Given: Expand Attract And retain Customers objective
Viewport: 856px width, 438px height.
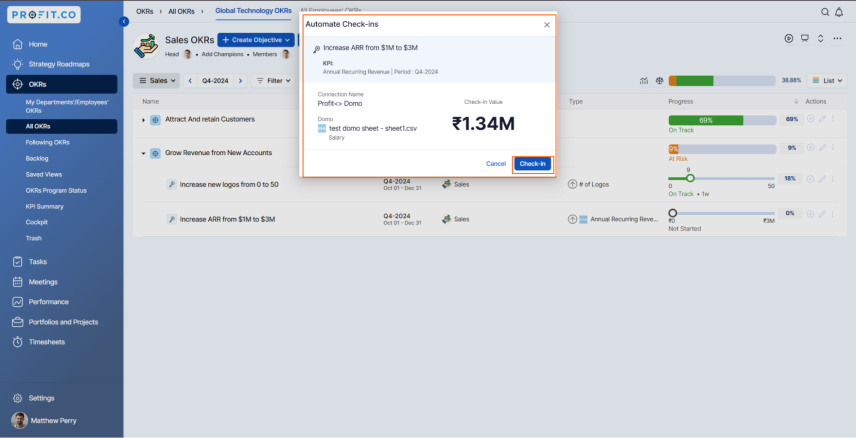Looking at the screenshot, I should [144, 120].
